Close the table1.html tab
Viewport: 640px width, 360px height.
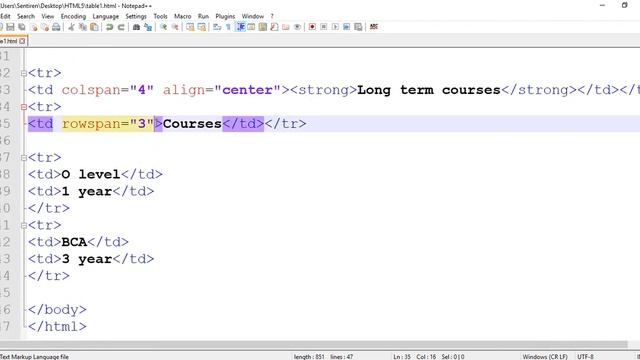pyautogui.click(x=22, y=41)
